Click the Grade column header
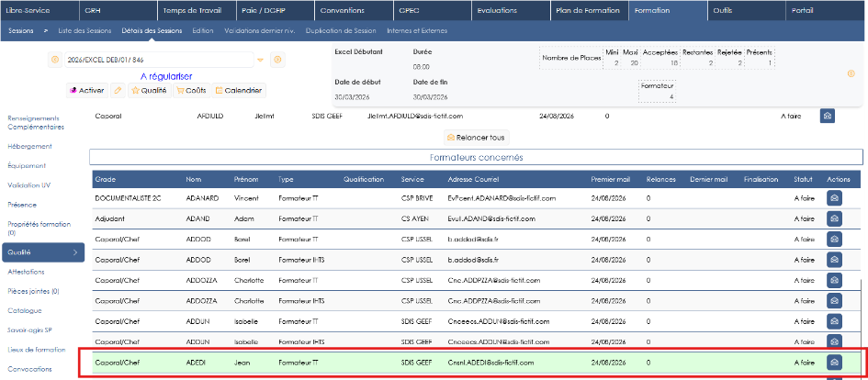The image size is (868, 380). [x=106, y=179]
